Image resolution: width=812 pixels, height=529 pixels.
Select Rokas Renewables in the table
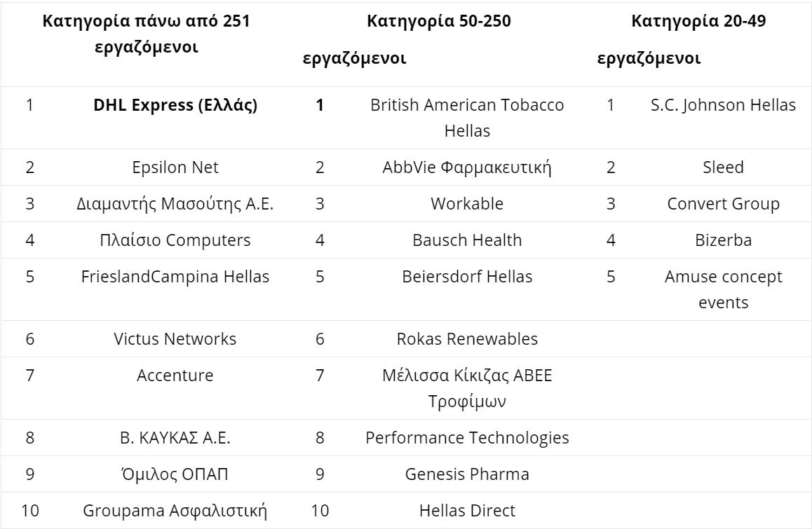pos(467,339)
